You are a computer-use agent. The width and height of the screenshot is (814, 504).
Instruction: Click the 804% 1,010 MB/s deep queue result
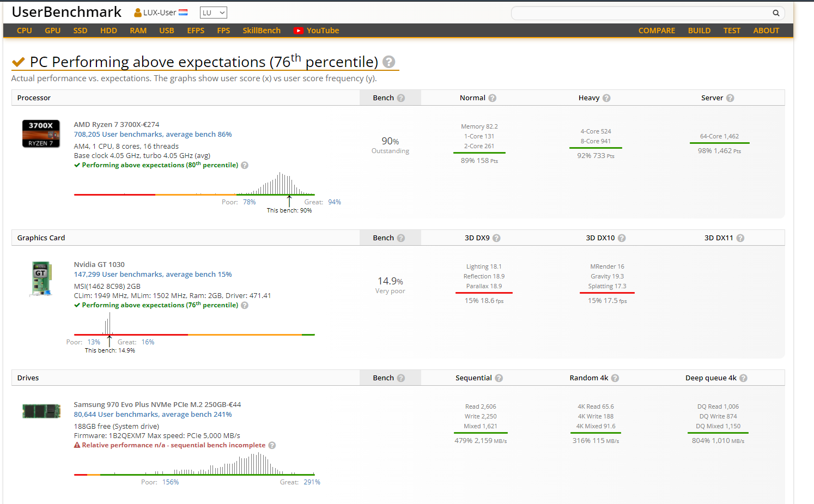coord(718,441)
